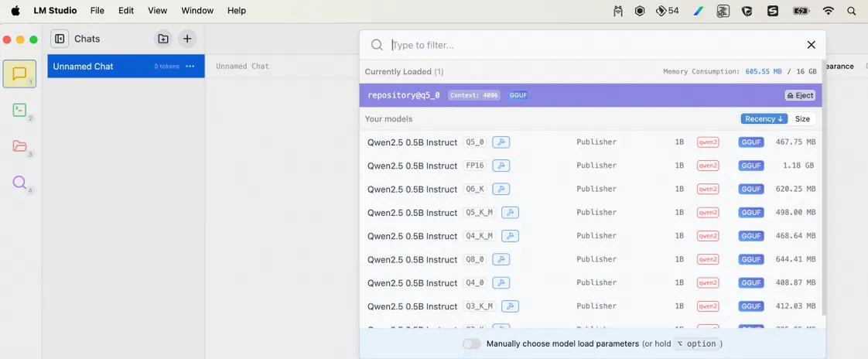Sort models by Size
868x359 pixels.
[802, 118]
